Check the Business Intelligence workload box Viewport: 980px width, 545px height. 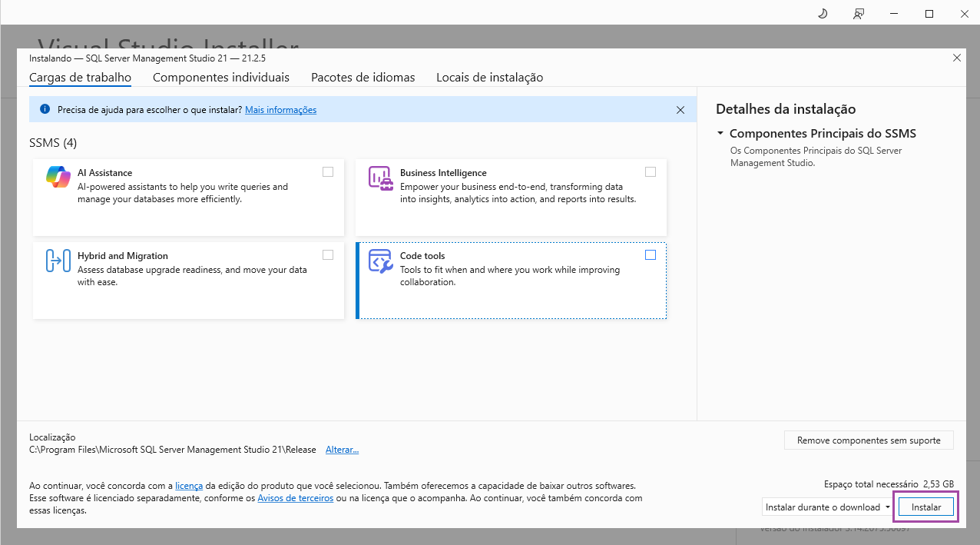pyautogui.click(x=651, y=172)
